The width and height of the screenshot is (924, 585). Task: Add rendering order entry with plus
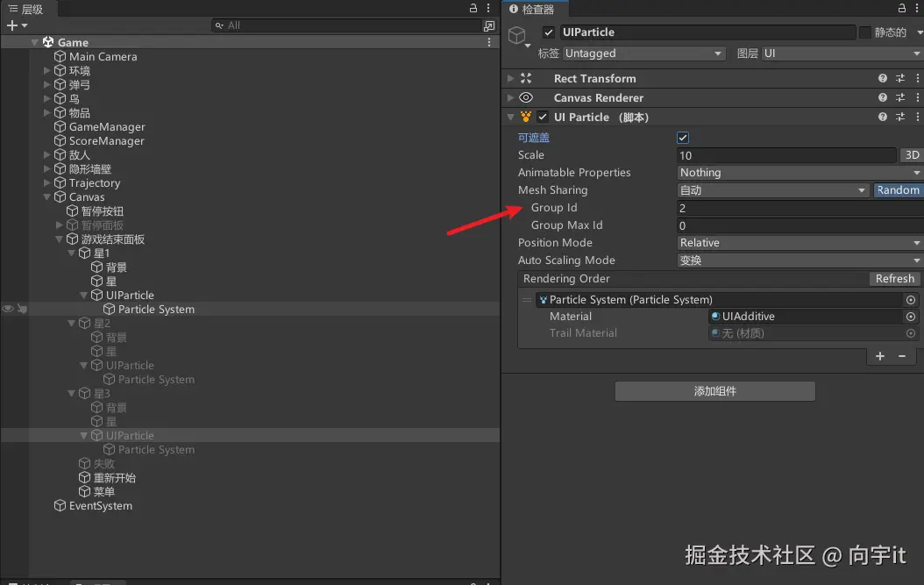(880, 356)
